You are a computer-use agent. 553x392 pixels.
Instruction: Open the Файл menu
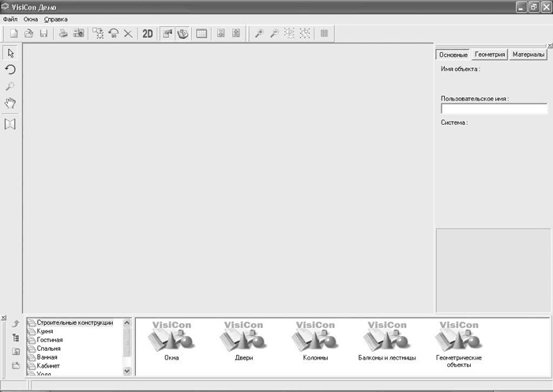(x=10, y=19)
